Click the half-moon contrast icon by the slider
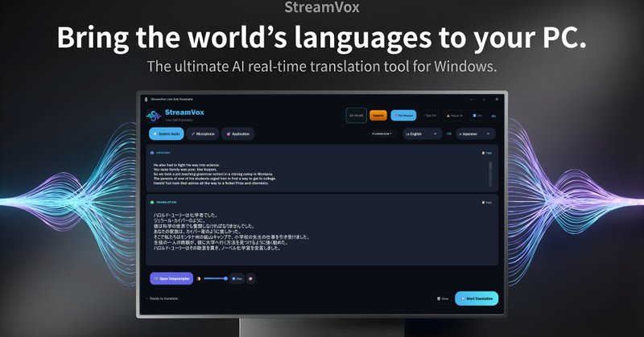Image resolution: width=644 pixels, height=337 pixels. [198, 279]
